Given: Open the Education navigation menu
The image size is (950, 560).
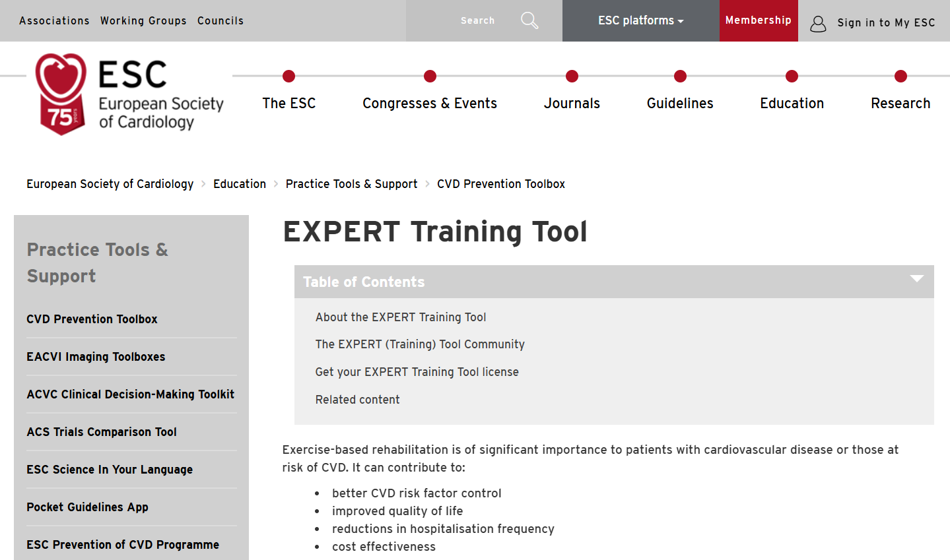Looking at the screenshot, I should [792, 104].
